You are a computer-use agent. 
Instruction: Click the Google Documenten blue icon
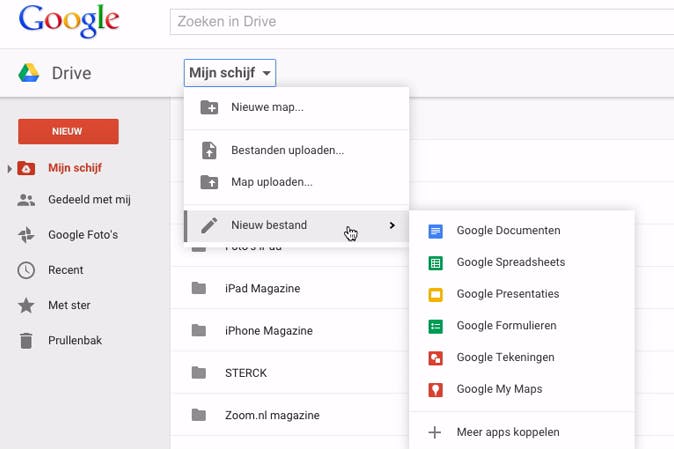click(x=435, y=231)
